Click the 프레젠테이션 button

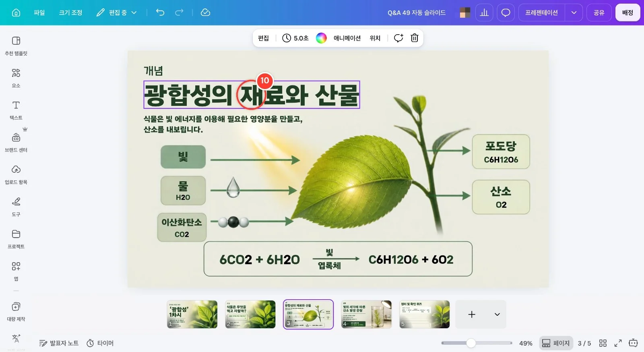pyautogui.click(x=541, y=12)
